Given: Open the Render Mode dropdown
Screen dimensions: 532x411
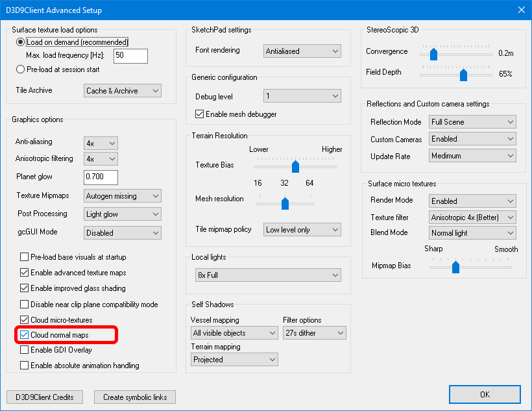Looking at the screenshot, I should click(472, 201).
